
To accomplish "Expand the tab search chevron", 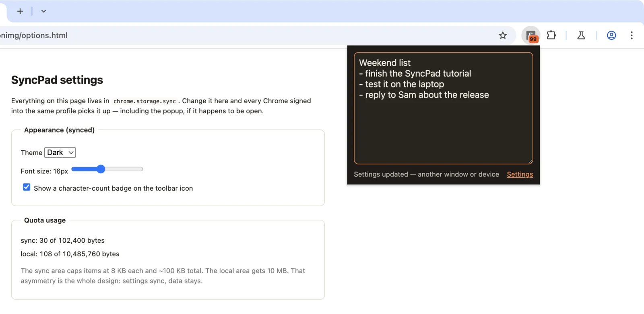I will (x=43, y=11).
